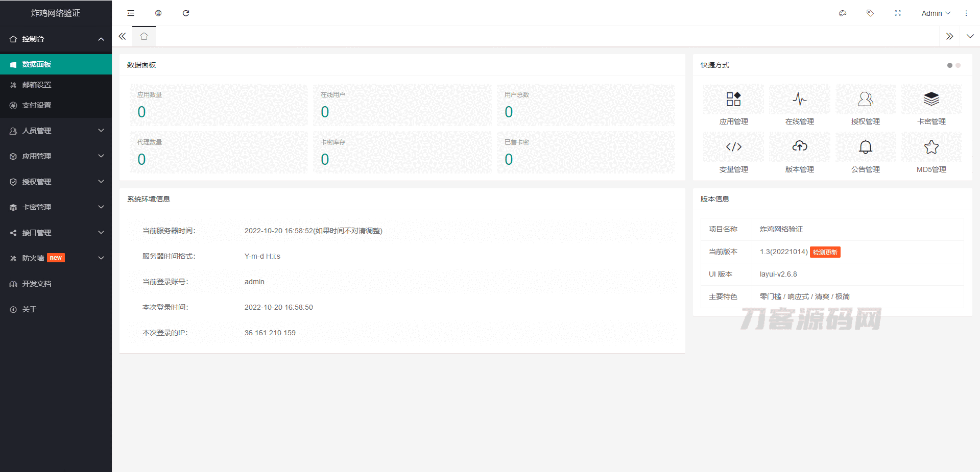980x472 pixels.
Task: Click the 应用数量 statistic card
Action: [x=219, y=105]
